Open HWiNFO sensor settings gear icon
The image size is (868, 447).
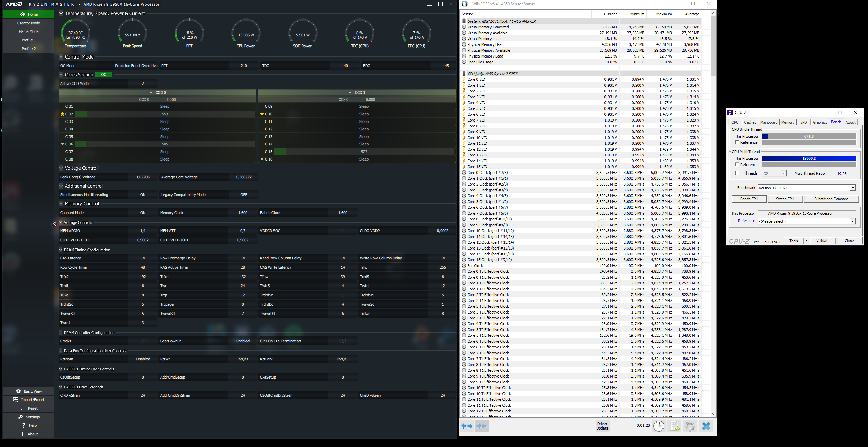[x=690, y=426]
